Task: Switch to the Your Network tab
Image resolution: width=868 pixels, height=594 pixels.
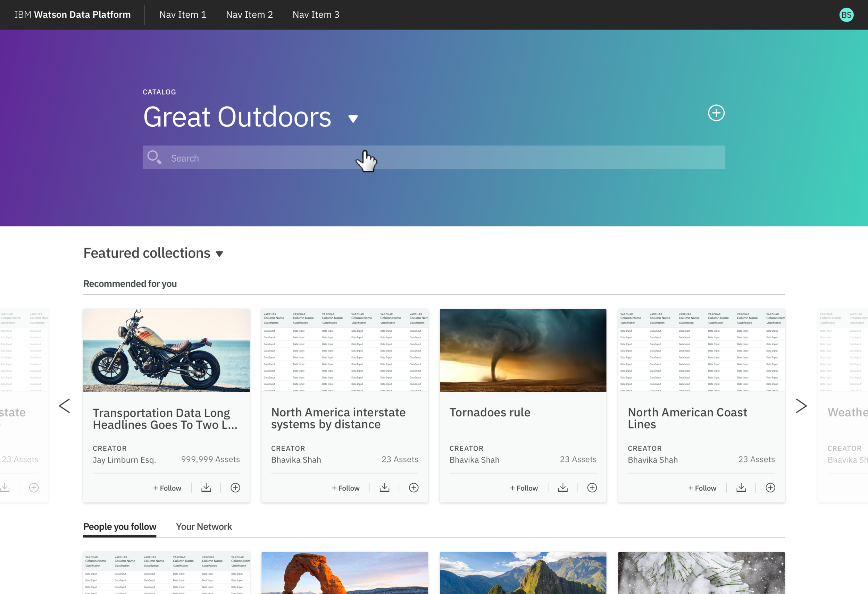Action: tap(204, 526)
